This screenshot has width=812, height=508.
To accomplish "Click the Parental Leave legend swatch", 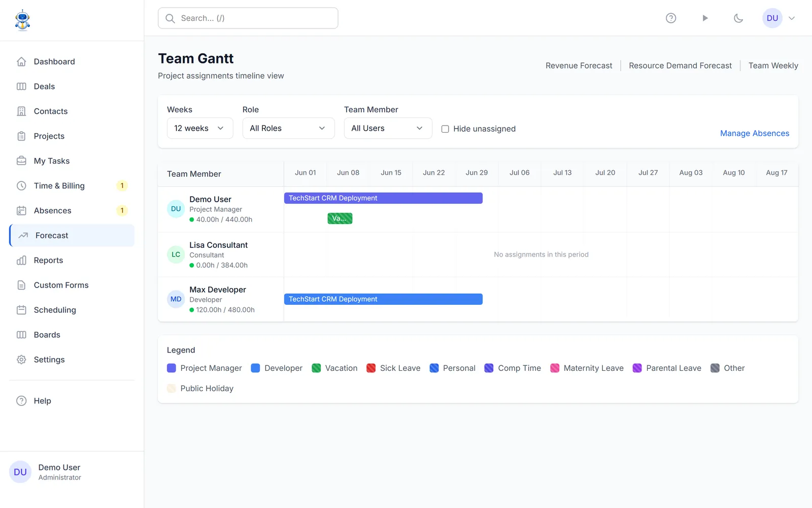I will 637,368.
